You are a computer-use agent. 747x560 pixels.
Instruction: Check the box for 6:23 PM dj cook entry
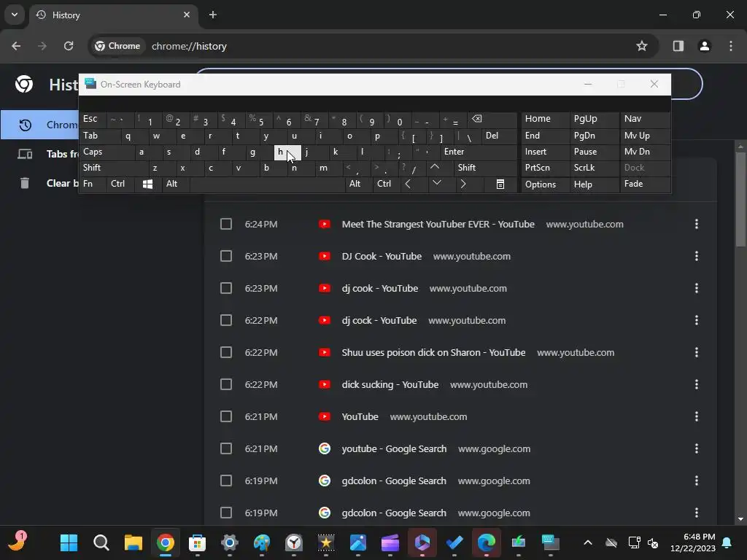click(226, 288)
